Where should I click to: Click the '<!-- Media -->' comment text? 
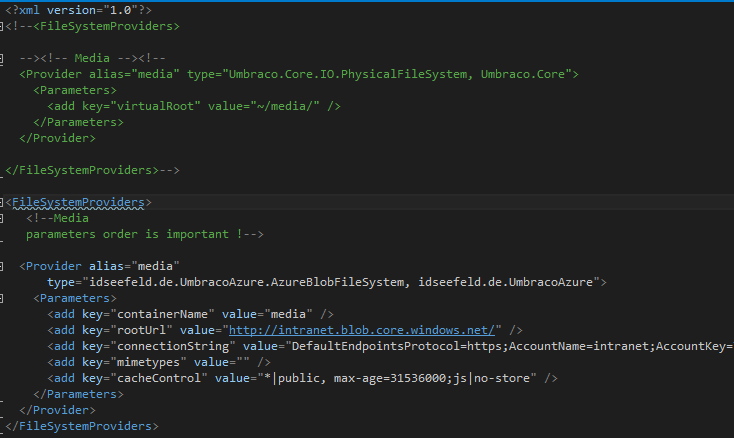click(88, 58)
